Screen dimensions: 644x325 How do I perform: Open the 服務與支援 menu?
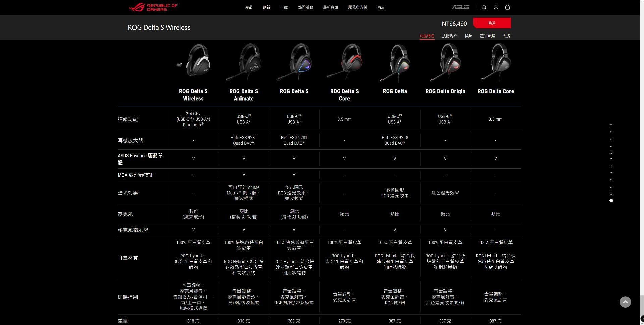coord(357,7)
